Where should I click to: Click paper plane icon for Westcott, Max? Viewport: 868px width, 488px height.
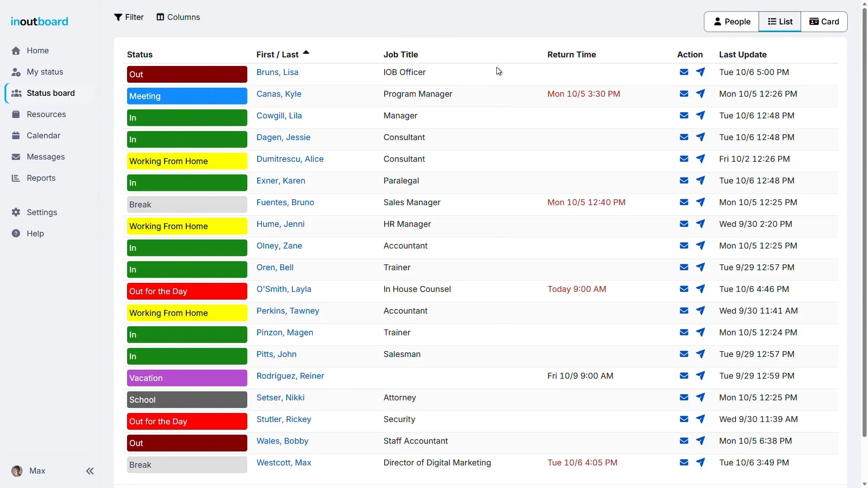coord(700,463)
